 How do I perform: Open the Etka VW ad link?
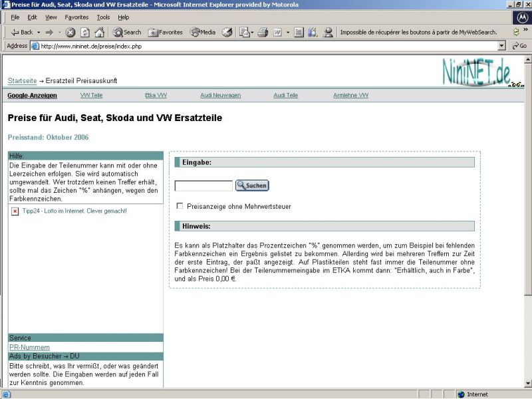pyautogui.click(x=156, y=95)
